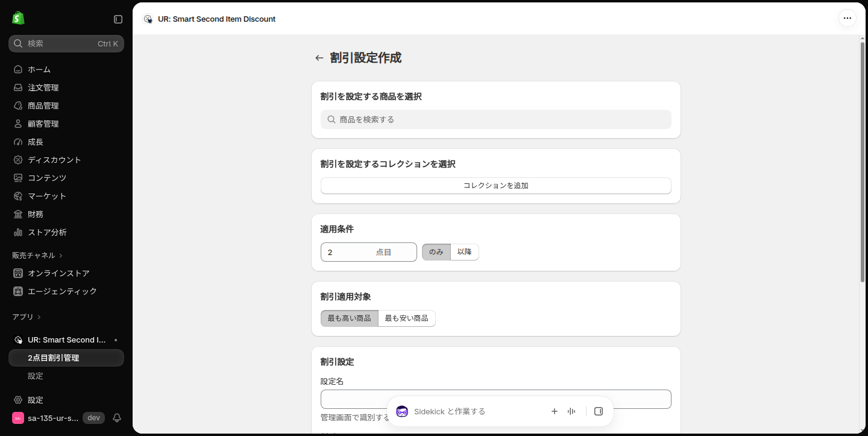Screen dimensions: 868x436
Task: Click the store avatar icon at the bottom left
Action: pos(18,418)
